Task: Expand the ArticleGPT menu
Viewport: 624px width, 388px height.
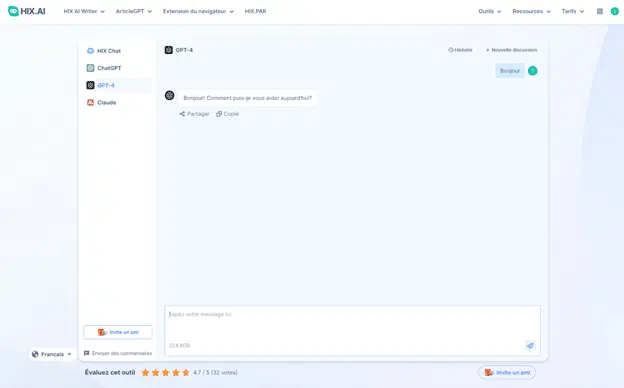Action: (134, 11)
